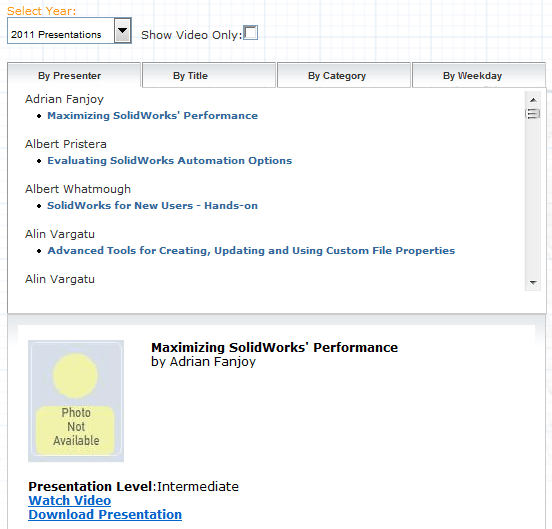Switch to the By Weekday tab
The height and width of the screenshot is (529, 552).
click(479, 75)
